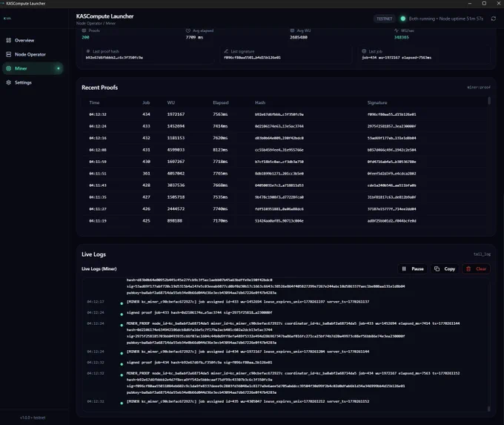This screenshot has height=425, width=504.
Task: Click the WU/sec pulse icon
Action: tap(397, 30)
